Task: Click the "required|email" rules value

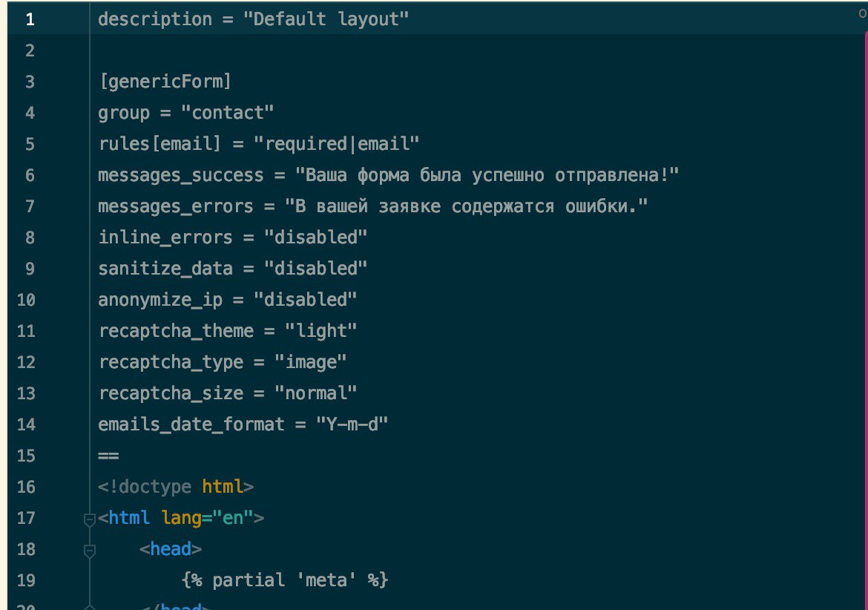Action: (x=336, y=144)
